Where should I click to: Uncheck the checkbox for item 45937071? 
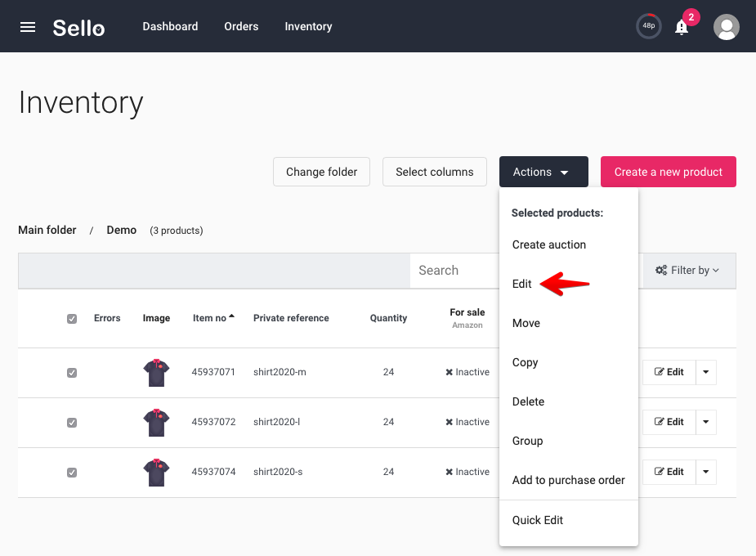[72, 373]
